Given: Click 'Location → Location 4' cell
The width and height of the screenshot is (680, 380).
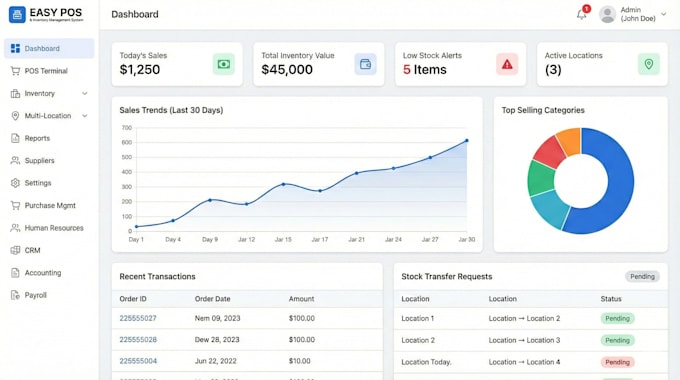Looking at the screenshot, I should [524, 362].
